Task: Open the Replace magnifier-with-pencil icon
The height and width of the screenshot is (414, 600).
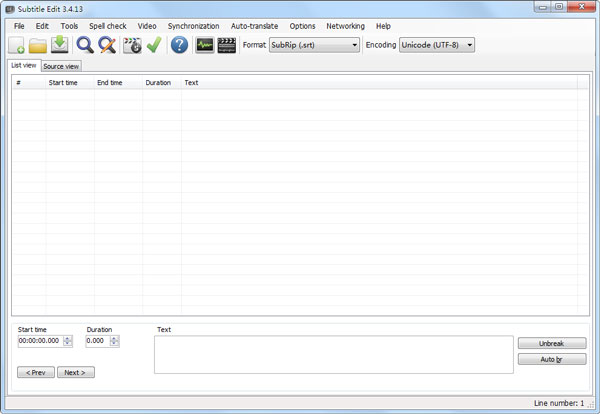Action: pos(107,45)
